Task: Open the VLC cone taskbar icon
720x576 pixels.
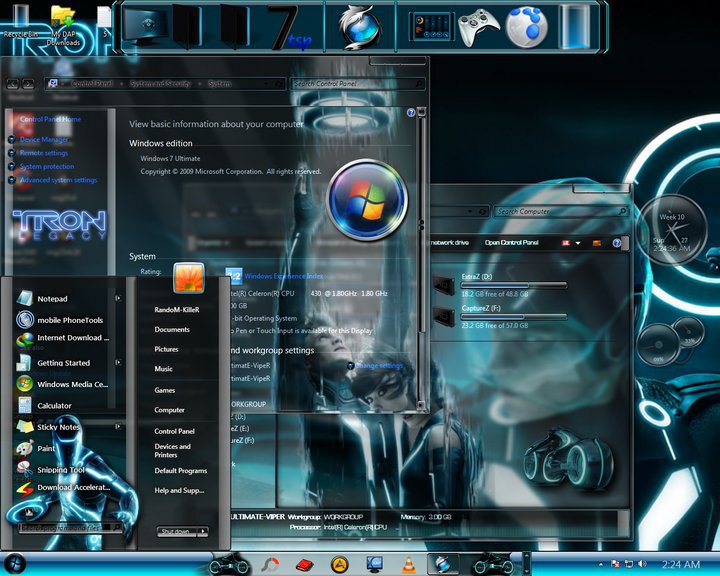Action: [408, 564]
